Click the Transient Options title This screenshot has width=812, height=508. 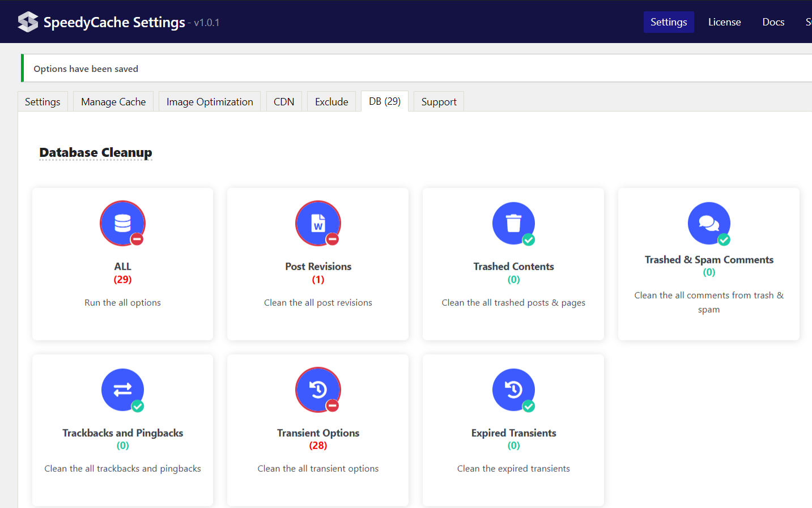pyautogui.click(x=318, y=433)
